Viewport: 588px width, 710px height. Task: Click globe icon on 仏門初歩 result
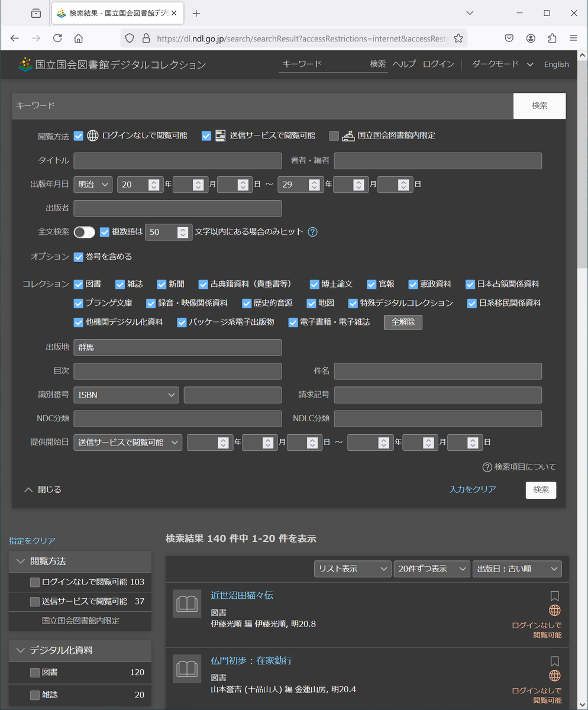click(554, 676)
